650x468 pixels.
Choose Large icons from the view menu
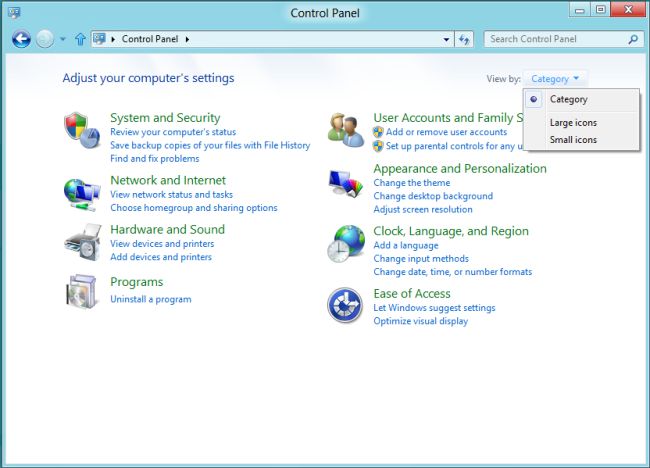click(x=573, y=123)
